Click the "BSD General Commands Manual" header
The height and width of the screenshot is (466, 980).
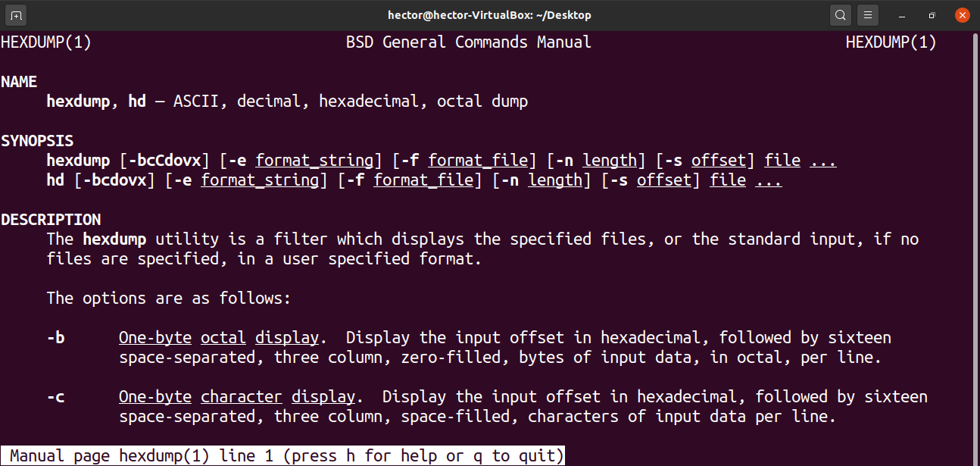coord(468,42)
